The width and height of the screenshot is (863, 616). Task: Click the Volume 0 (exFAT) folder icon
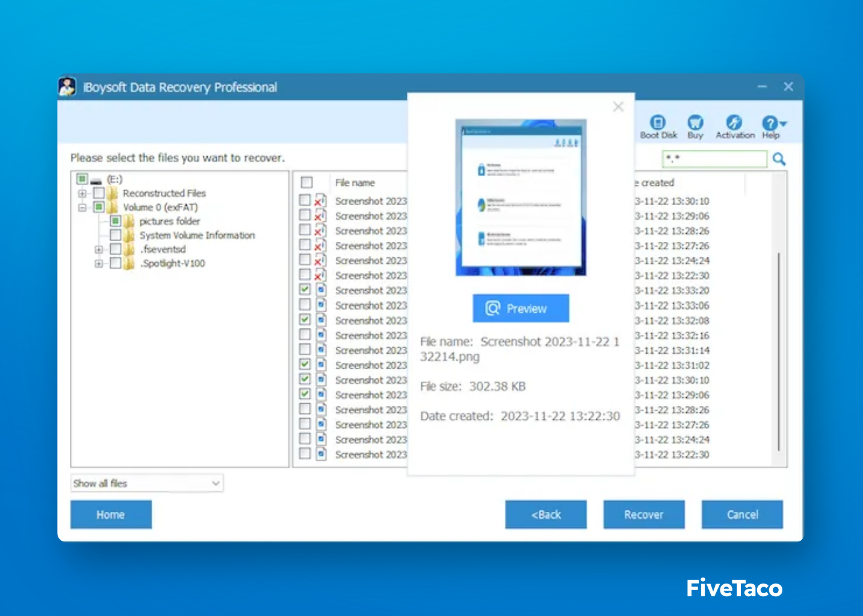coord(113,207)
